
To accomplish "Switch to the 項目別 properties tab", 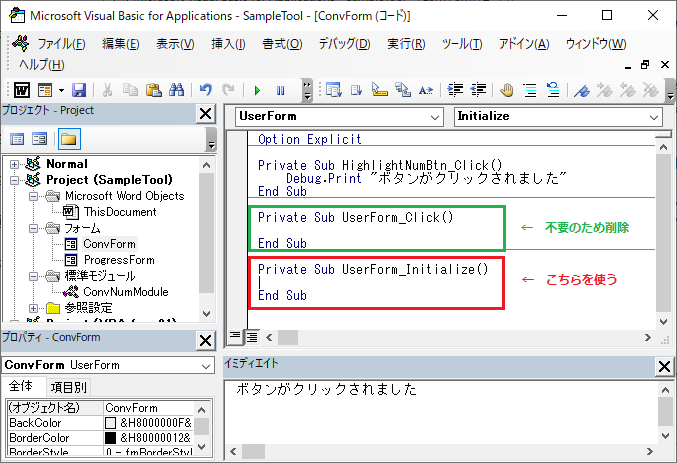I will click(69, 387).
